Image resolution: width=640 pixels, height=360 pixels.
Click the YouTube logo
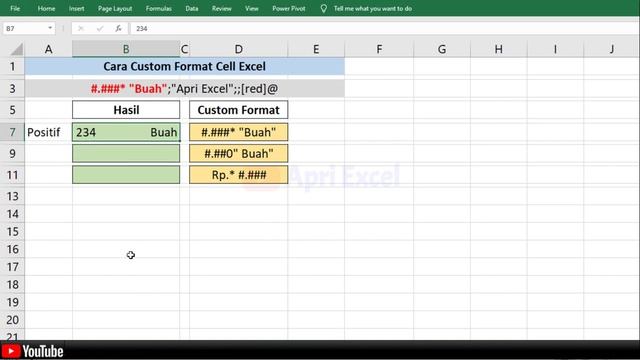32,351
